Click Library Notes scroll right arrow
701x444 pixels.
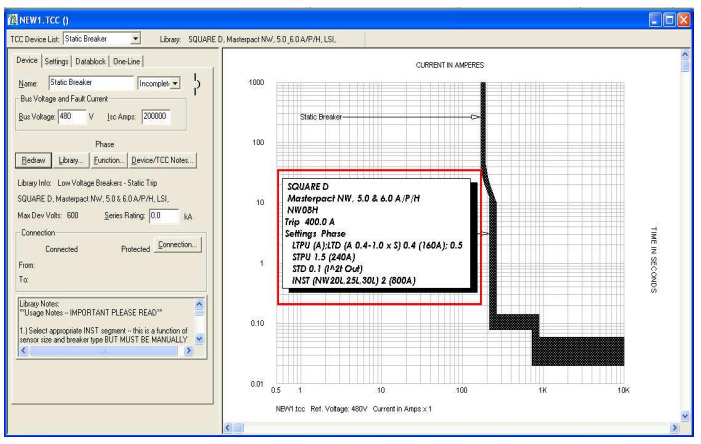[189, 351]
